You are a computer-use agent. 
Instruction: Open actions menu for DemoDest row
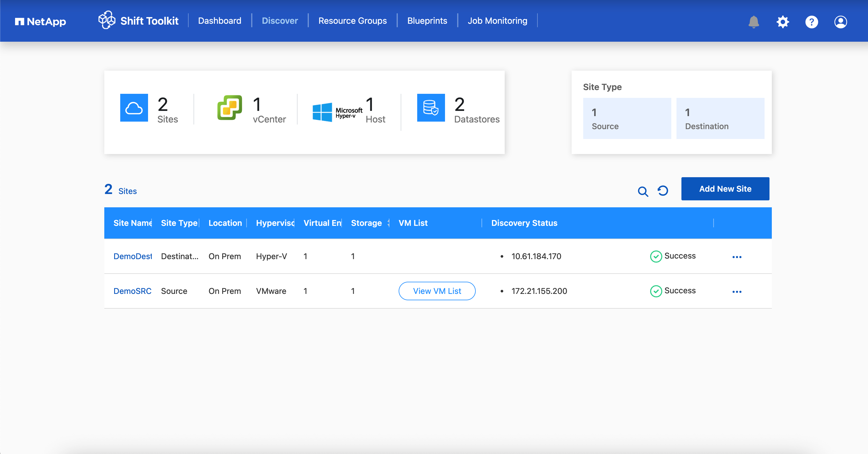point(736,257)
